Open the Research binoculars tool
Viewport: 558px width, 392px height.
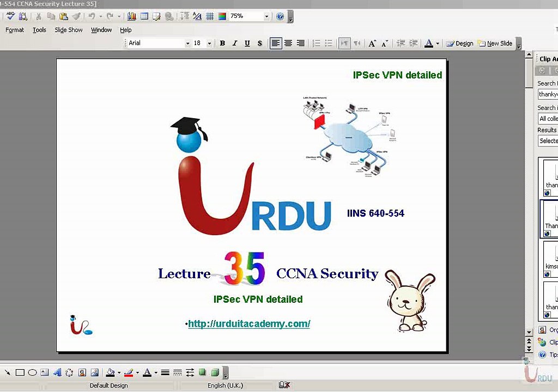pos(23,16)
